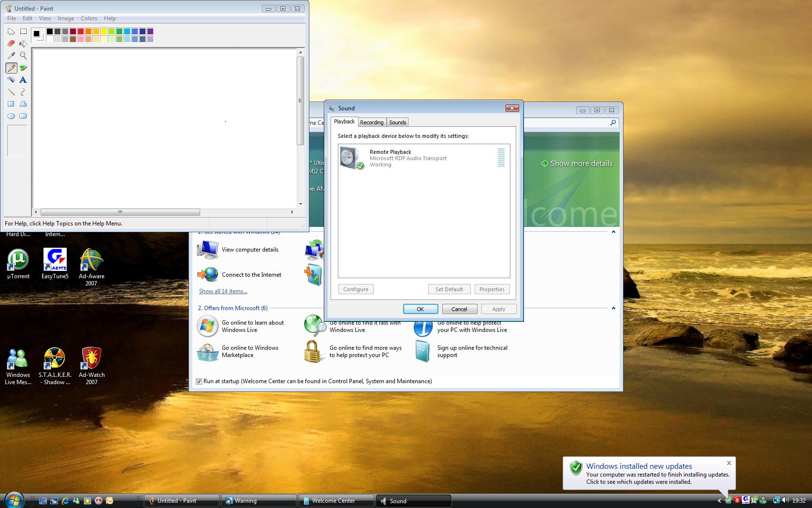812x508 pixels.
Task: Select the Airbrush spray can tool
Action: click(x=11, y=80)
